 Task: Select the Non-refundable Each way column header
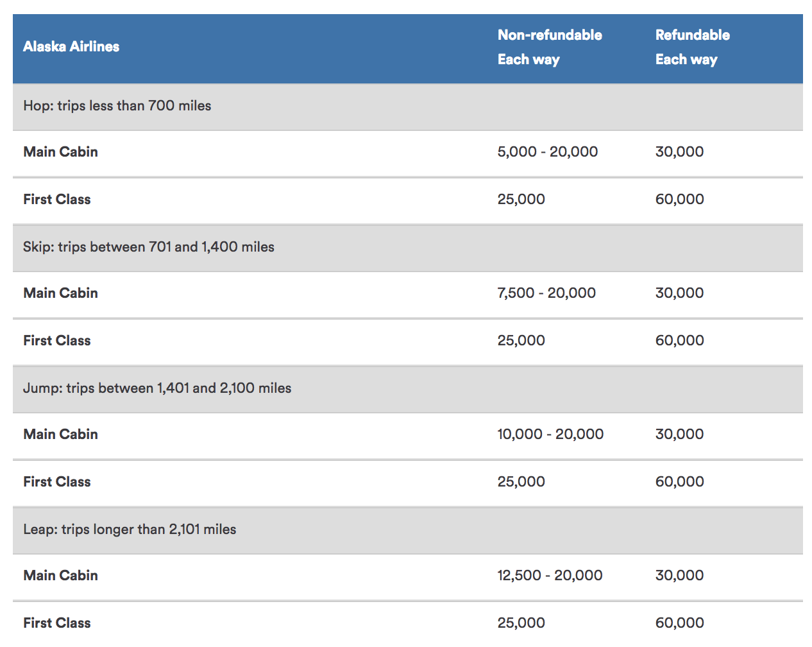click(550, 47)
